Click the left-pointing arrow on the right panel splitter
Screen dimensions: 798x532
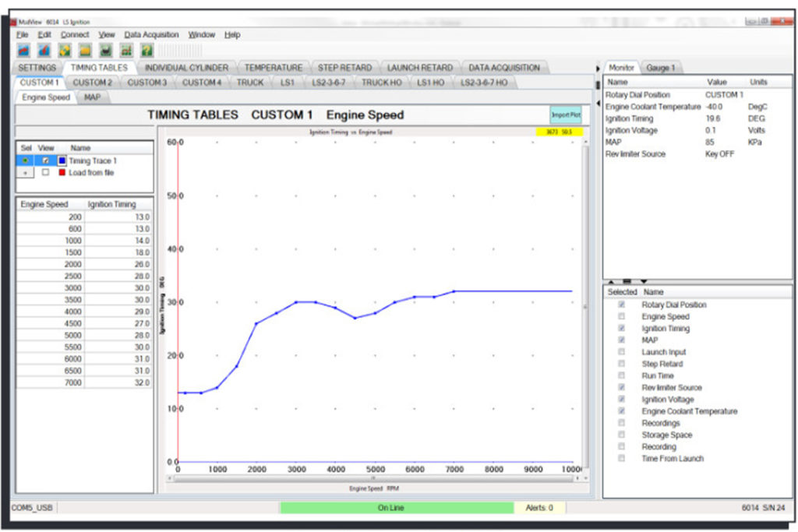[598, 104]
